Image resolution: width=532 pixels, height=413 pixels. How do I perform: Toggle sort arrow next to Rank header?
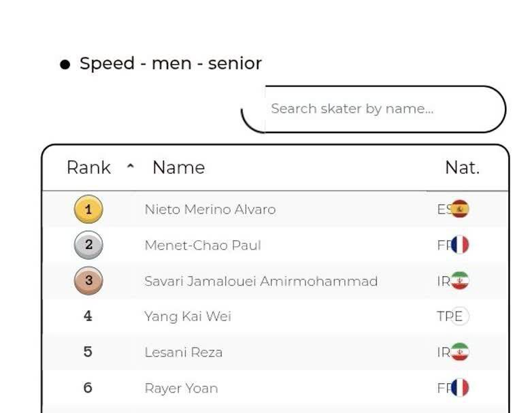[x=131, y=167]
